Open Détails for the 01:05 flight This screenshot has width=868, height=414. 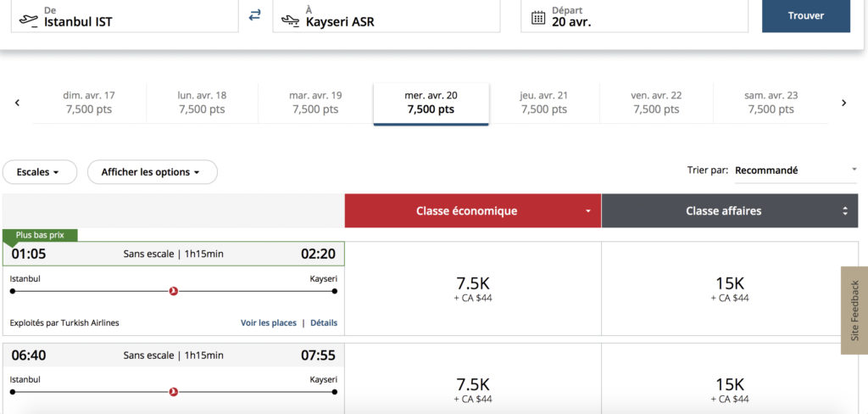pos(324,322)
